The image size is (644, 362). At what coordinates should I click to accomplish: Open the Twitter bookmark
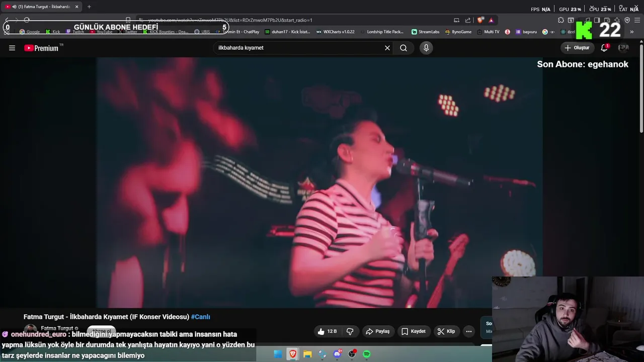(127, 32)
